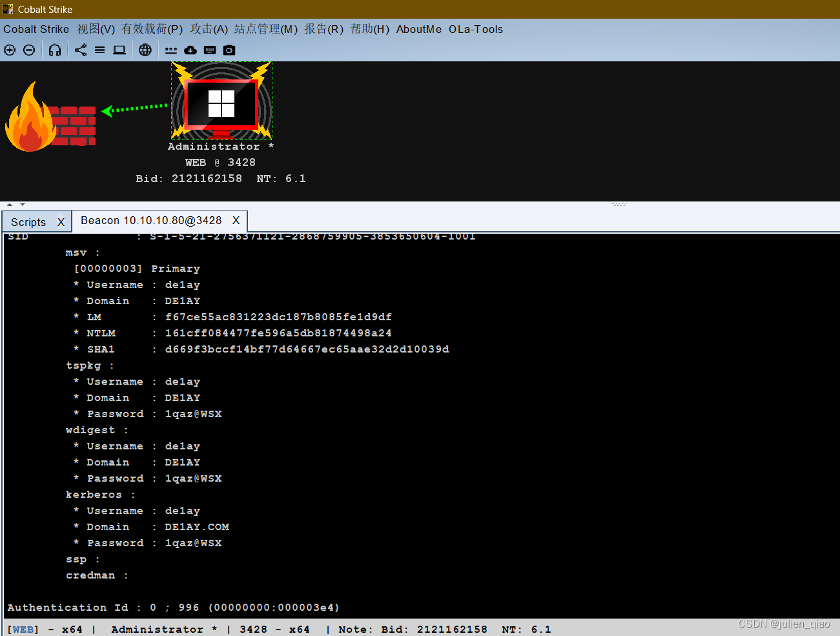The width and height of the screenshot is (840, 636).
Task: Click the WEB @ 3428 label under host
Action: (x=220, y=163)
